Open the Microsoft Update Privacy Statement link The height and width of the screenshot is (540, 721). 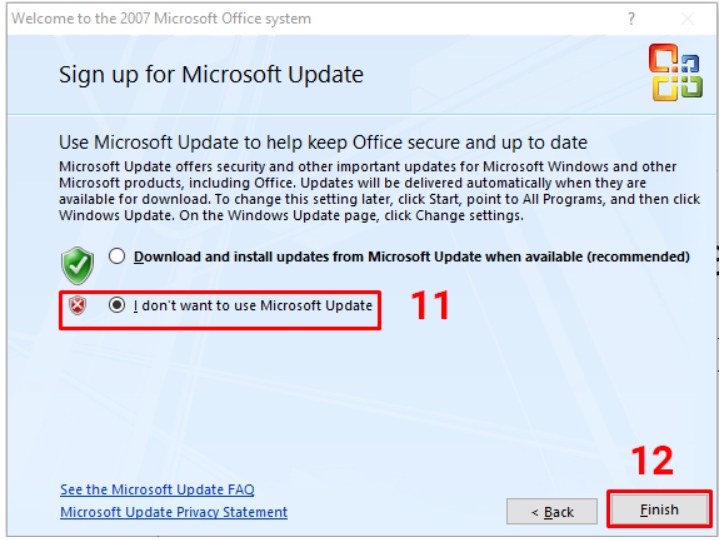[174, 512]
